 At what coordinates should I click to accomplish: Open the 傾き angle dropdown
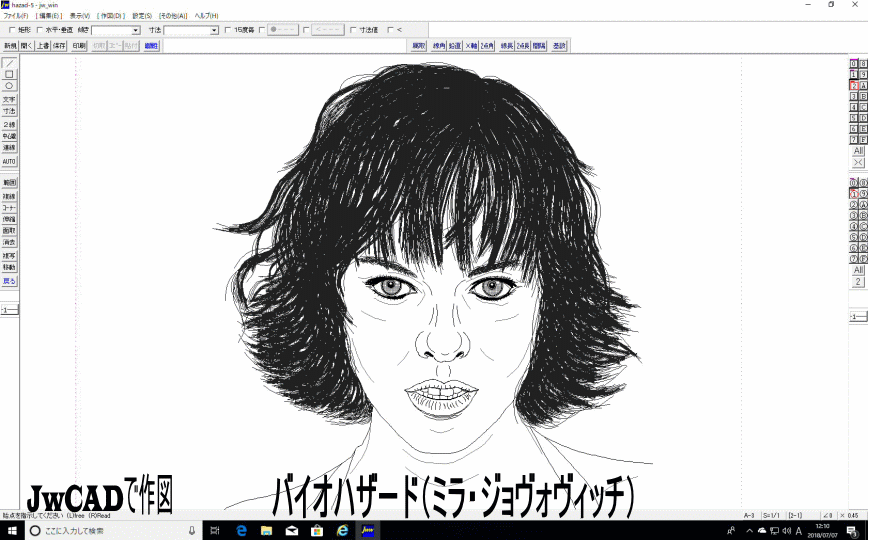click(135, 31)
